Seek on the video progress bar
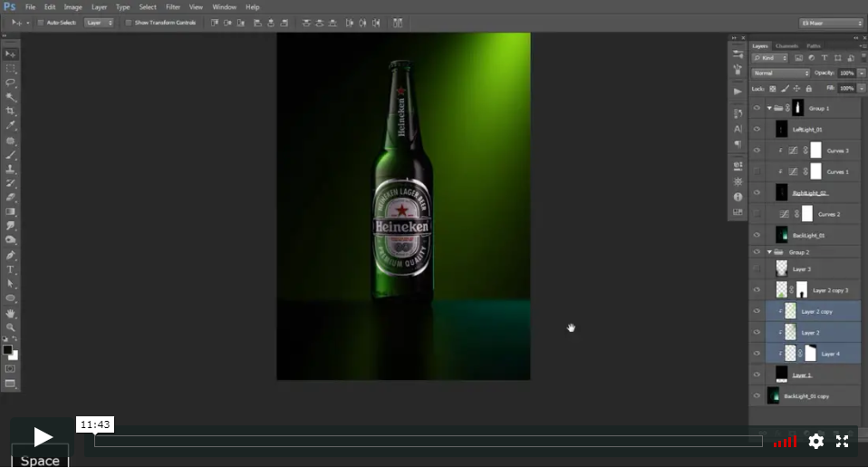This screenshot has height=468, width=868. [x=428, y=441]
